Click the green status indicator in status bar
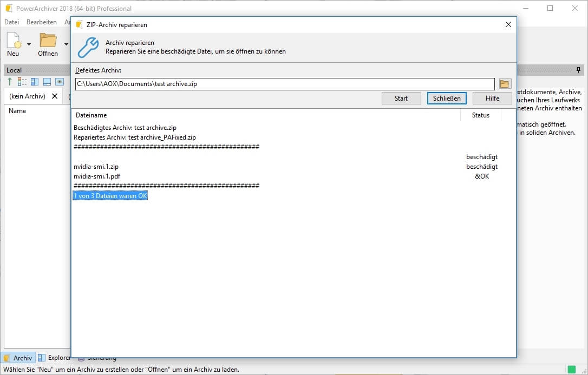The width and height of the screenshot is (588, 375). coord(571,370)
